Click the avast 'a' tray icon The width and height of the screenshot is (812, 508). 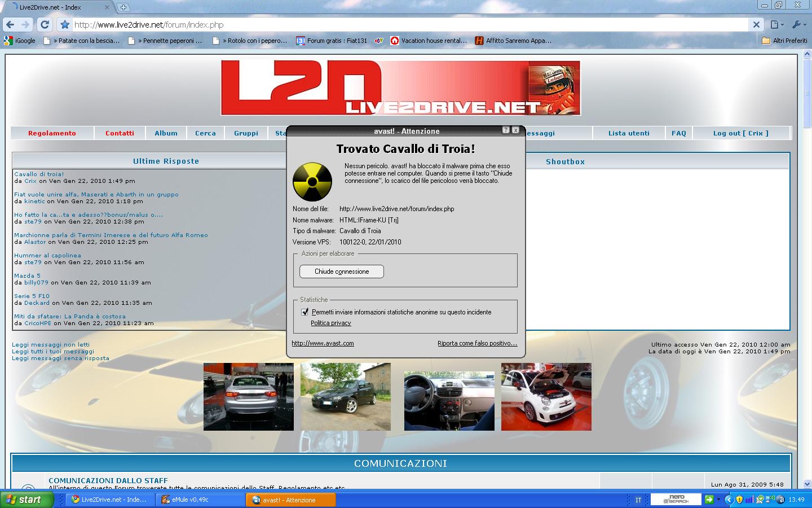781,500
